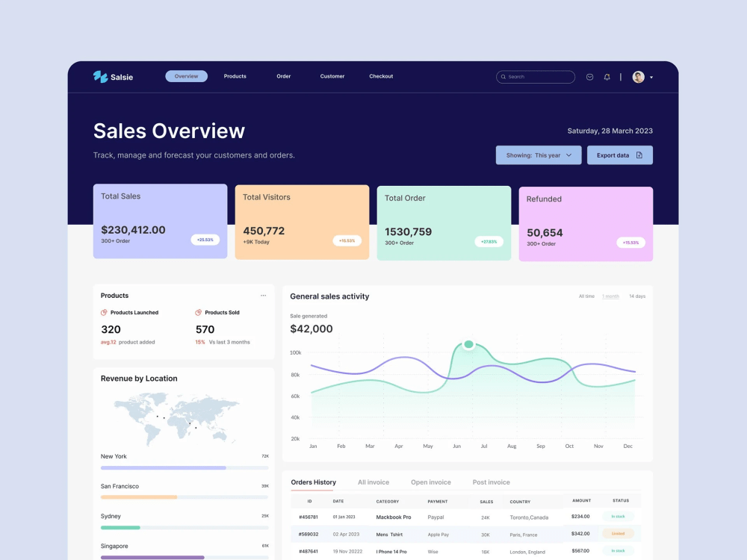
Task: Click the Singapore revenue progress bar
Action: pos(185,557)
